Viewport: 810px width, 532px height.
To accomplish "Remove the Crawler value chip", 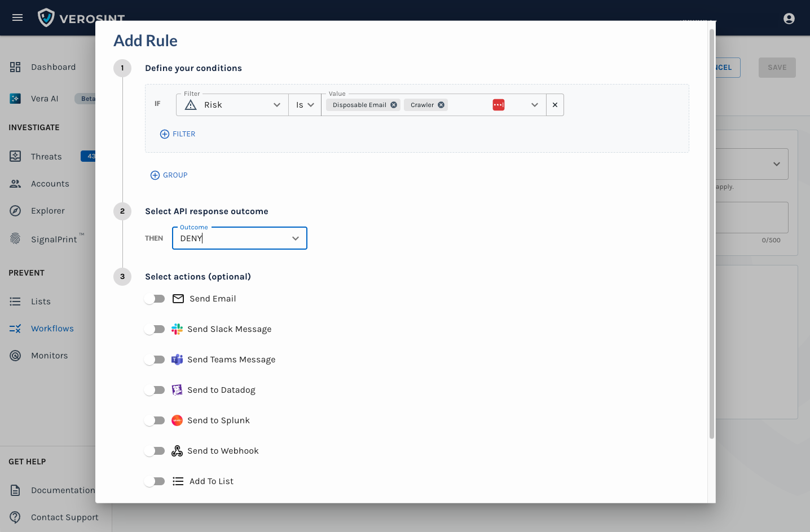I will point(441,105).
